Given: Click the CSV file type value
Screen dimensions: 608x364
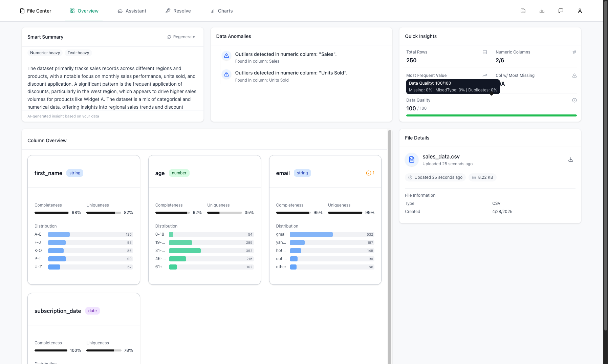Looking at the screenshot, I should click(496, 204).
